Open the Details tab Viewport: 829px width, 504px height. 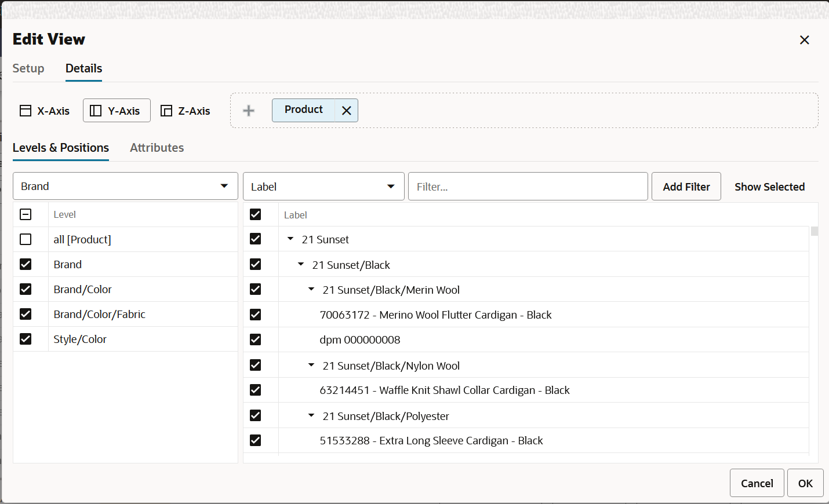click(84, 68)
